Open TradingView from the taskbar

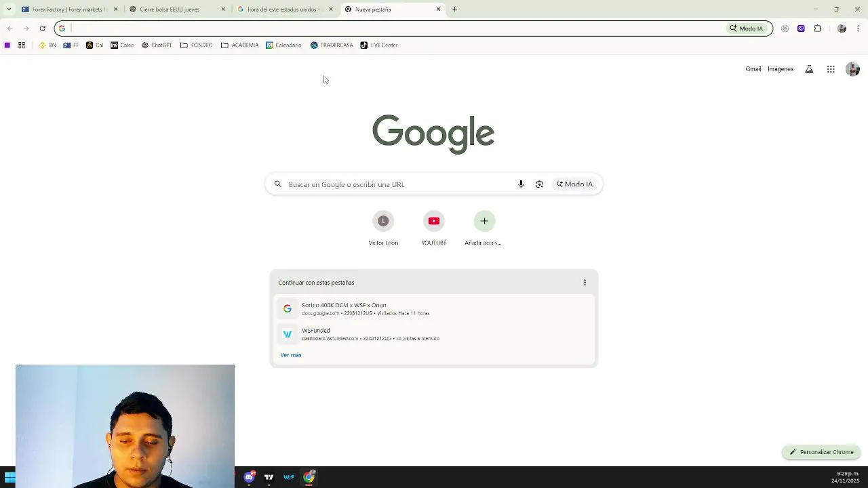[x=269, y=477]
